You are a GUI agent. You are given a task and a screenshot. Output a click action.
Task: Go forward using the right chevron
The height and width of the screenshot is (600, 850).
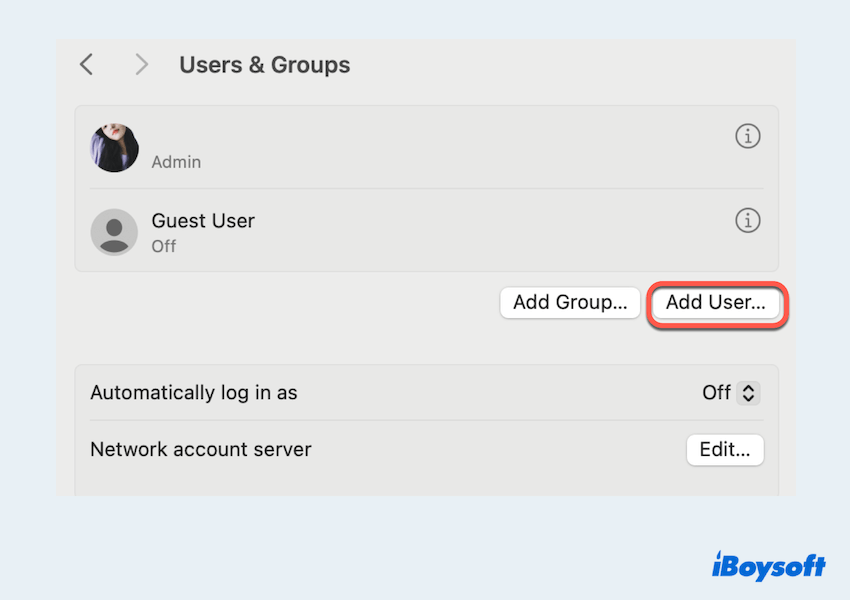[141, 65]
